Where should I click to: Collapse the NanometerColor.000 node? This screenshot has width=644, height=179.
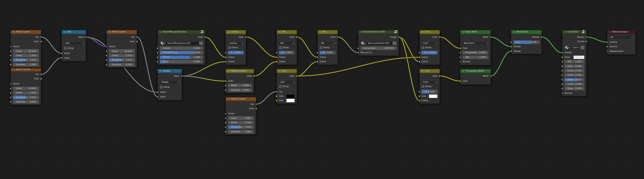pyautogui.click(x=361, y=32)
